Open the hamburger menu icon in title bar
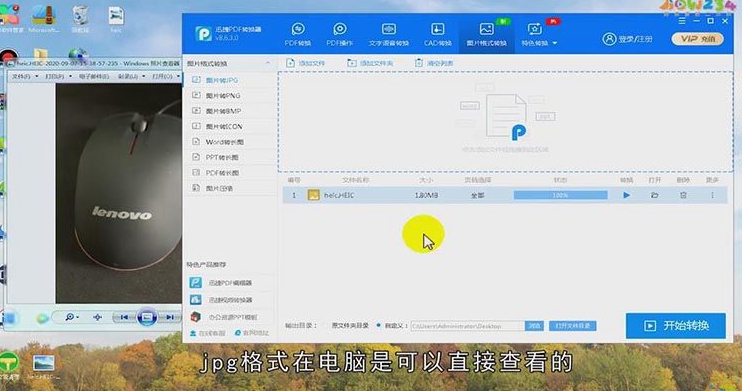The height and width of the screenshot is (391, 742). (x=682, y=21)
